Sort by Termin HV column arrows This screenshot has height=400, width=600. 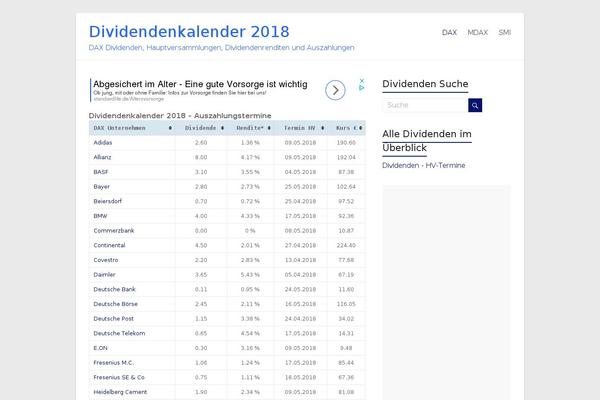(323, 128)
